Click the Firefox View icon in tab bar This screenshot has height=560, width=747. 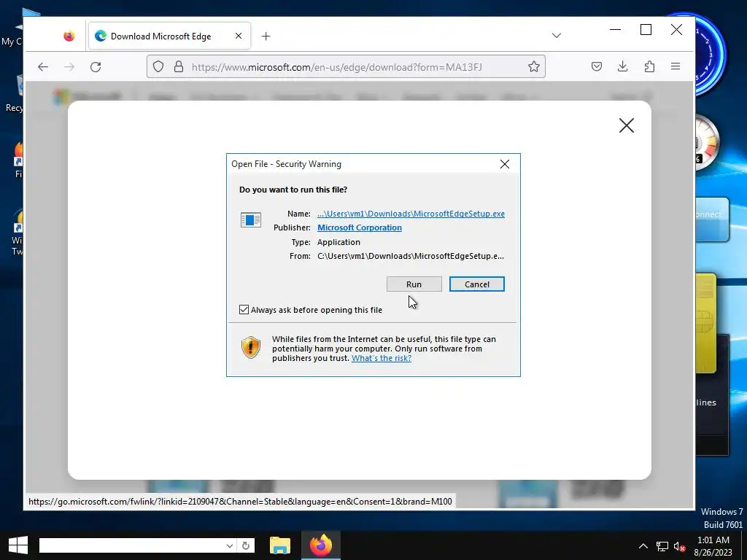click(x=69, y=36)
